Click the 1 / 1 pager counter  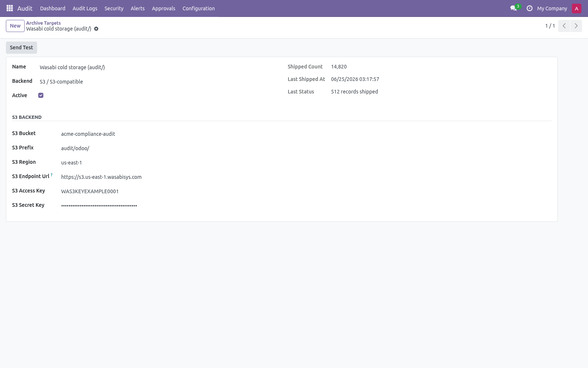tap(550, 26)
